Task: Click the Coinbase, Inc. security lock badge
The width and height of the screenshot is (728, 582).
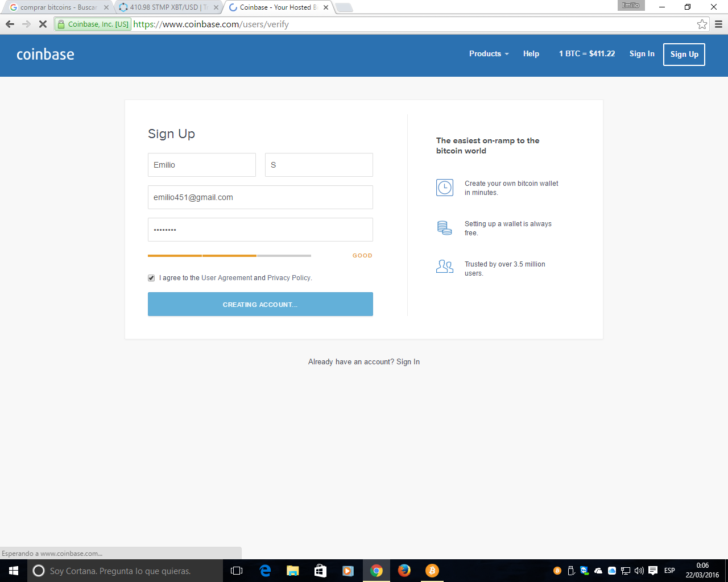Action: (93, 24)
